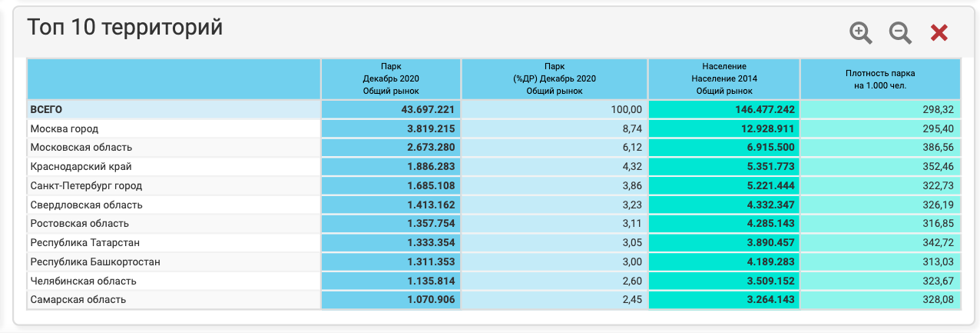The width and height of the screenshot is (980, 333).
Task: Click the total population cell 146.477.242
Action: tap(757, 110)
